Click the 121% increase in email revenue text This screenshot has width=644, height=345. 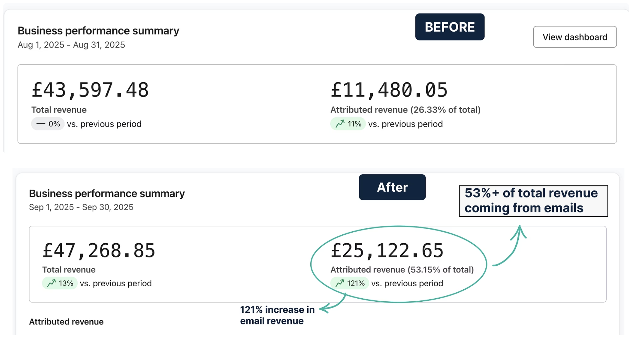pos(277,315)
